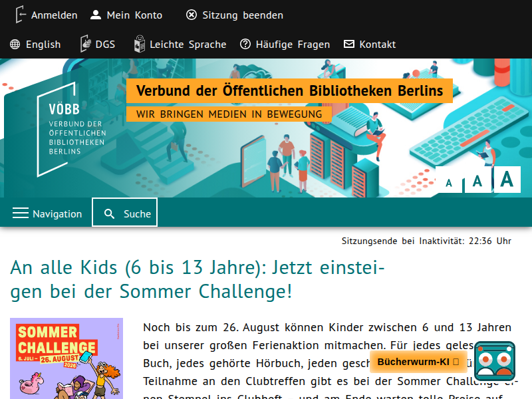Click the Sommer Challenge poster image
532x399 pixels.
(66, 358)
